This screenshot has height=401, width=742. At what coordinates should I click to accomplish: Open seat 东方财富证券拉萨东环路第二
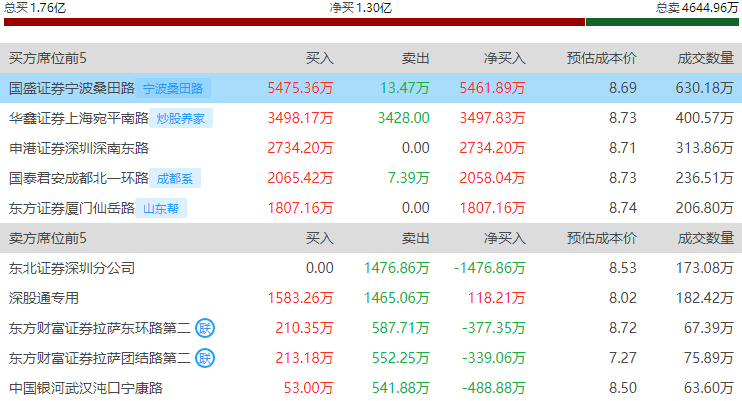click(99, 328)
